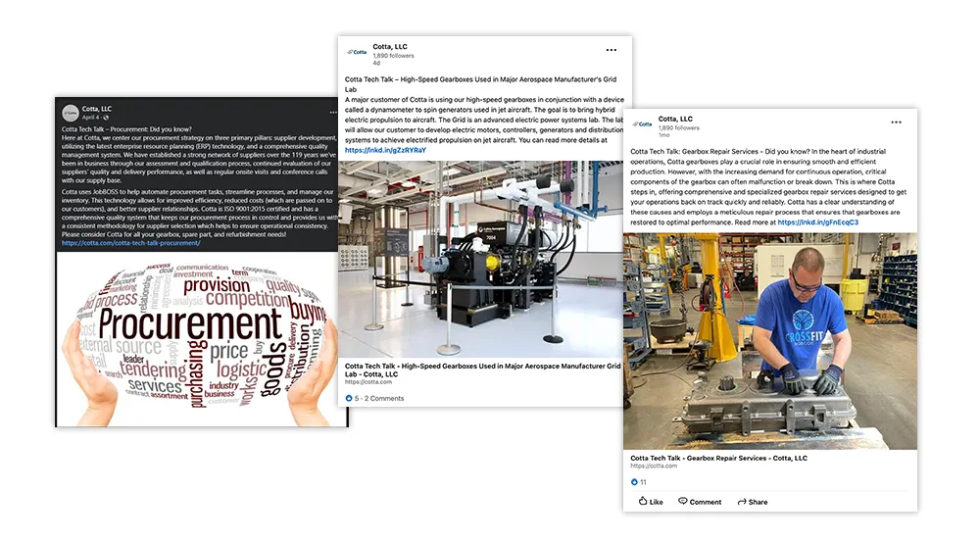This screenshot has height=542, width=980.
Task: Open the lnkd.in/gZzRYRaY link
Action: [385, 150]
